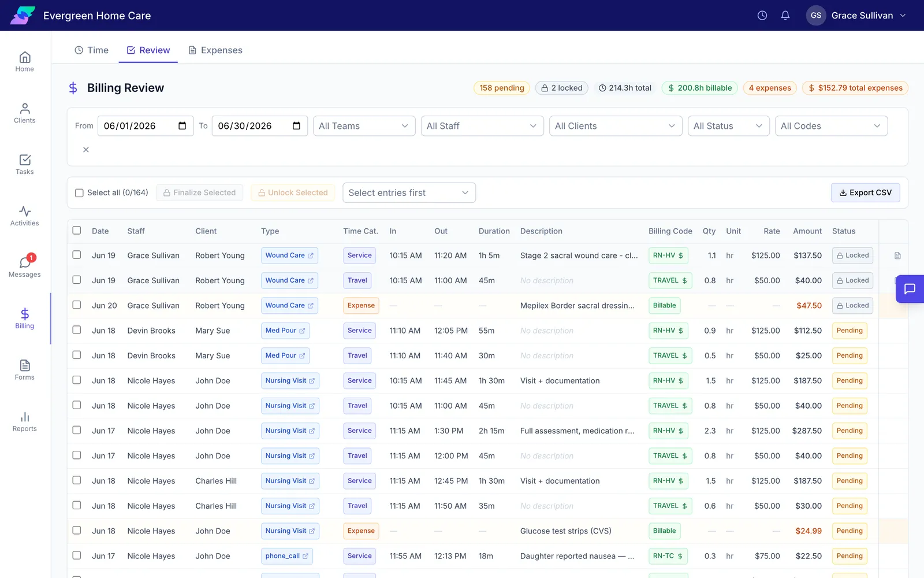Image resolution: width=924 pixels, height=578 pixels.
Task: Open calendar picker for From date
Action: click(x=182, y=126)
